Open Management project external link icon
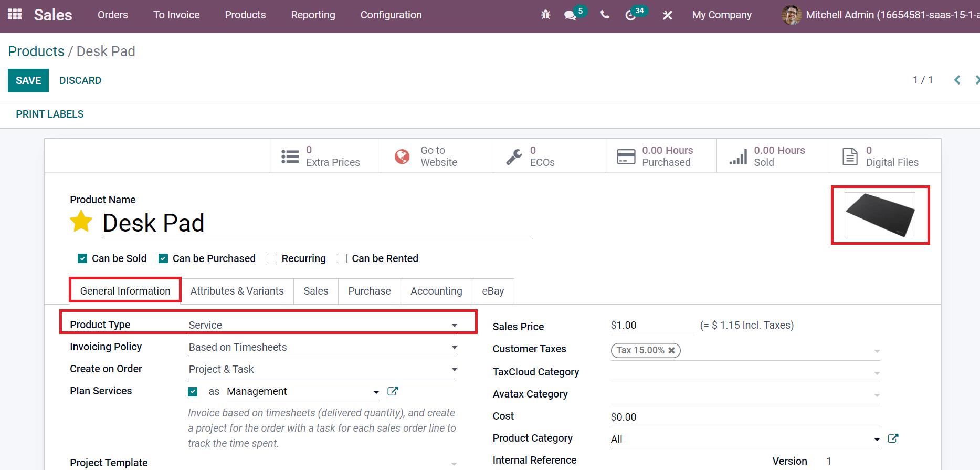980x470 pixels. coord(393,391)
